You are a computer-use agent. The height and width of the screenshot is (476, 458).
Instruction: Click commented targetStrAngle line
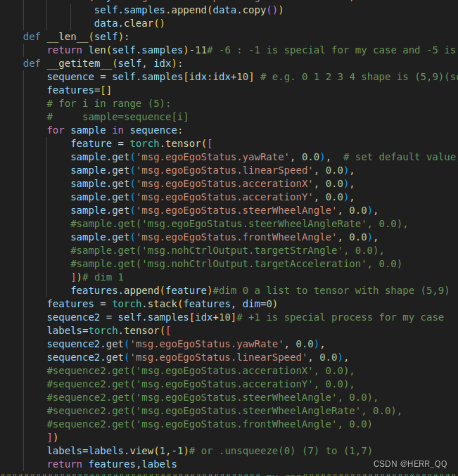(227, 250)
